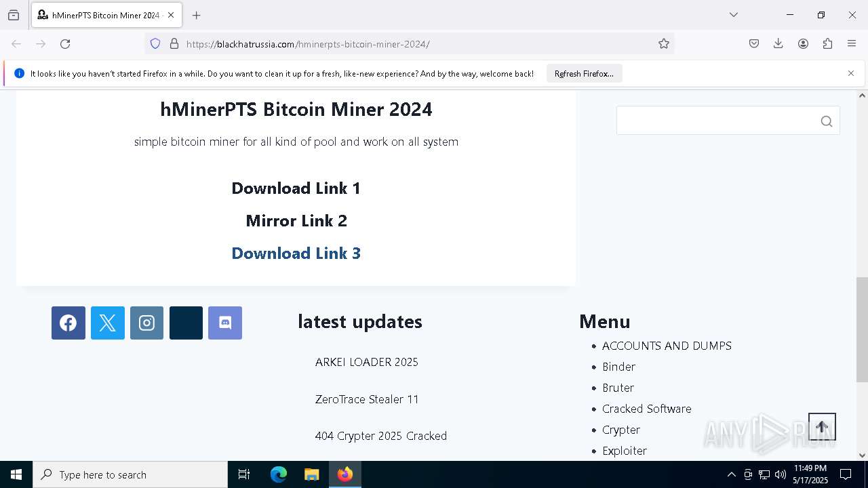Image resolution: width=868 pixels, height=488 pixels.
Task: Open the tracking protection shield icon
Action: (x=155, y=44)
